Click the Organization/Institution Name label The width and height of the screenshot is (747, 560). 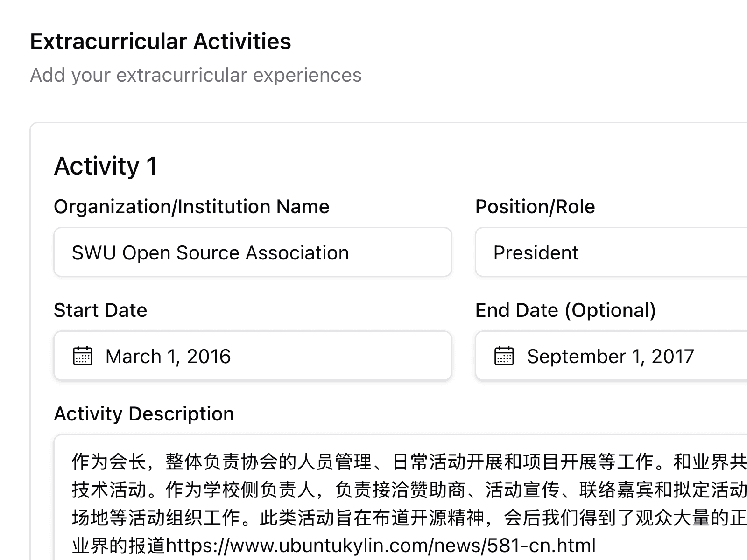point(192,206)
